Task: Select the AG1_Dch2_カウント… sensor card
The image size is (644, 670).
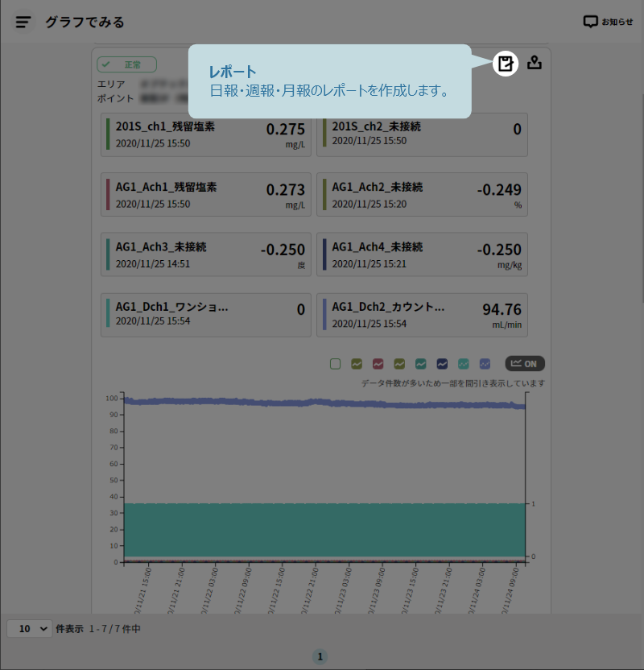Action: pos(422,315)
